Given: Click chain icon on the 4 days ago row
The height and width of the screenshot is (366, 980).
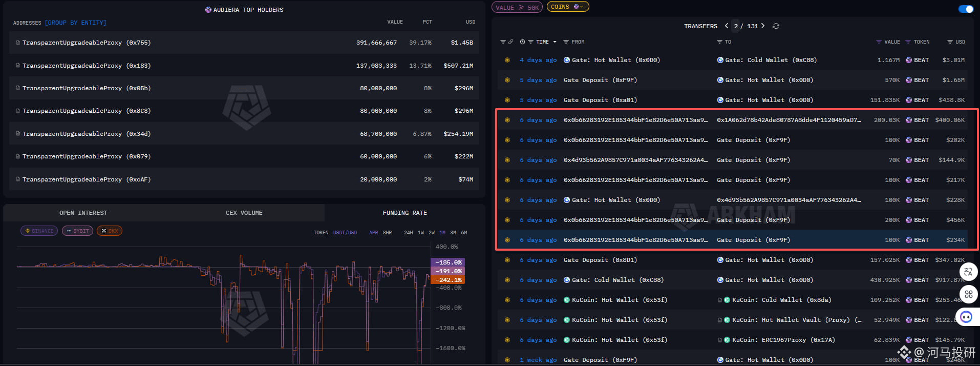Looking at the screenshot, I should tap(507, 60).
